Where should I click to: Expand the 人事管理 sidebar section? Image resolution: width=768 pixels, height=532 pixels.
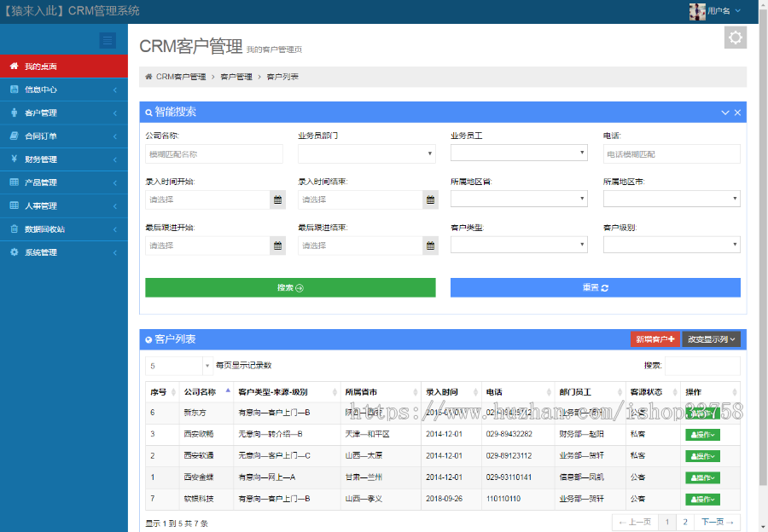click(51, 205)
